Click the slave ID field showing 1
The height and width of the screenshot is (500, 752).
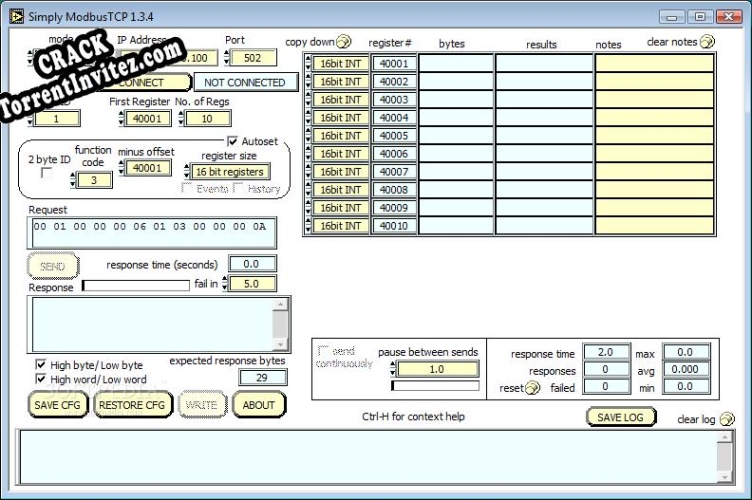57,118
